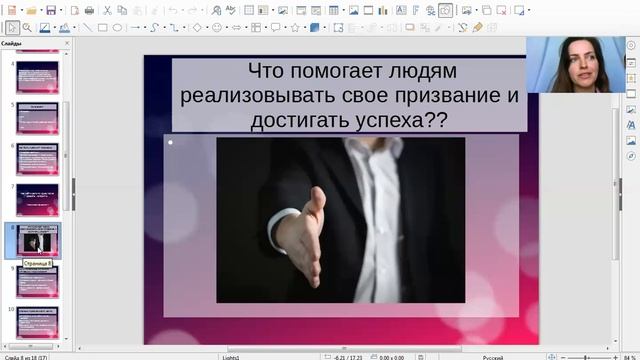This screenshot has width=640, height=360.
Task: Open a file with the folder icon
Action: click(x=31, y=11)
